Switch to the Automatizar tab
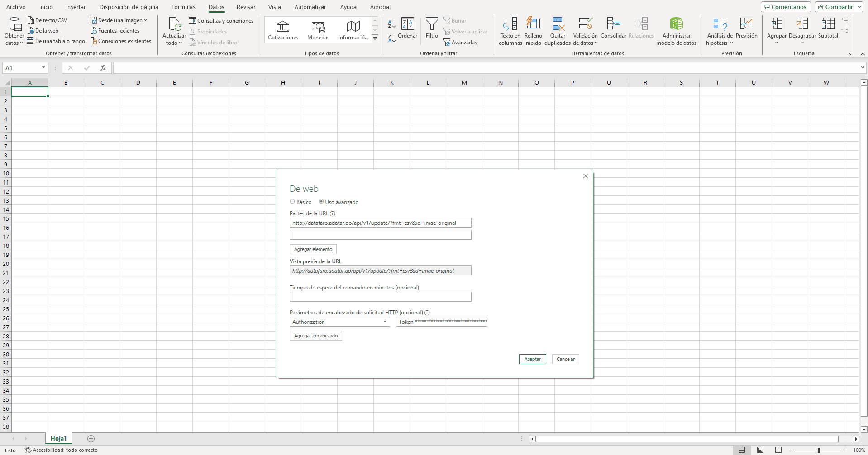The width and height of the screenshot is (868, 455). coord(310,7)
